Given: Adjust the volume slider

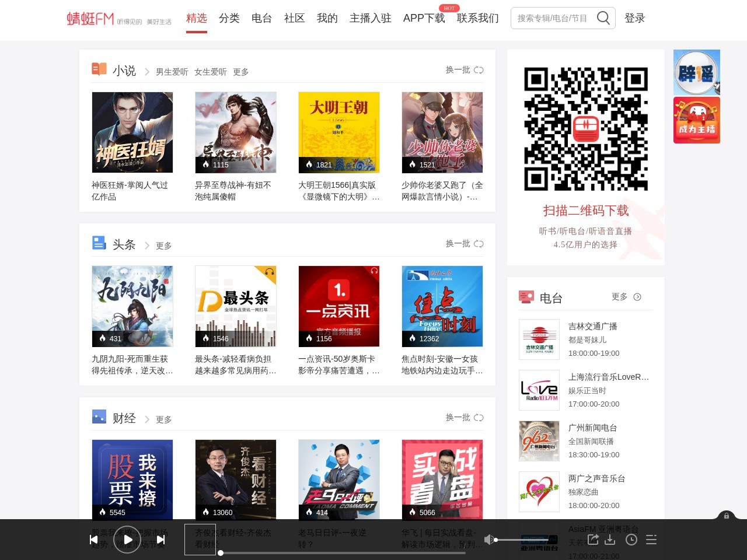Looking at the screenshot, I should [522, 540].
